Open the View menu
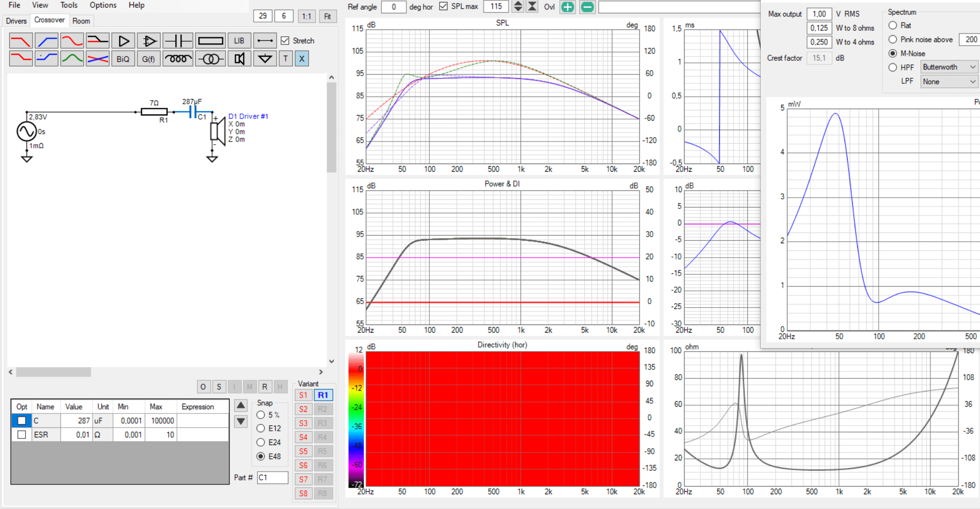 click(40, 5)
